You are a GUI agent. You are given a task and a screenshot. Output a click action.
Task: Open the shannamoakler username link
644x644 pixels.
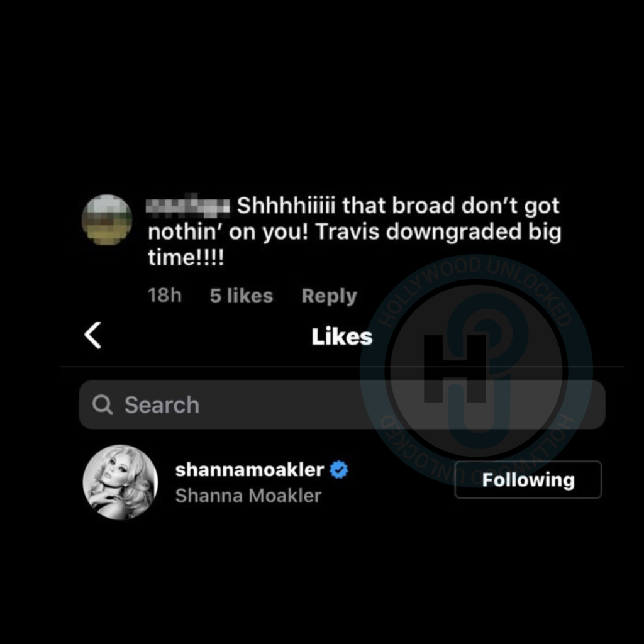[249, 469]
